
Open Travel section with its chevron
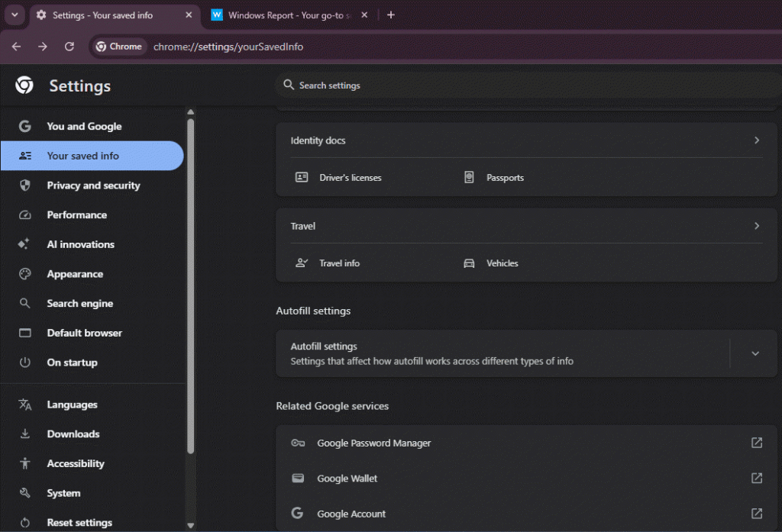click(x=757, y=226)
